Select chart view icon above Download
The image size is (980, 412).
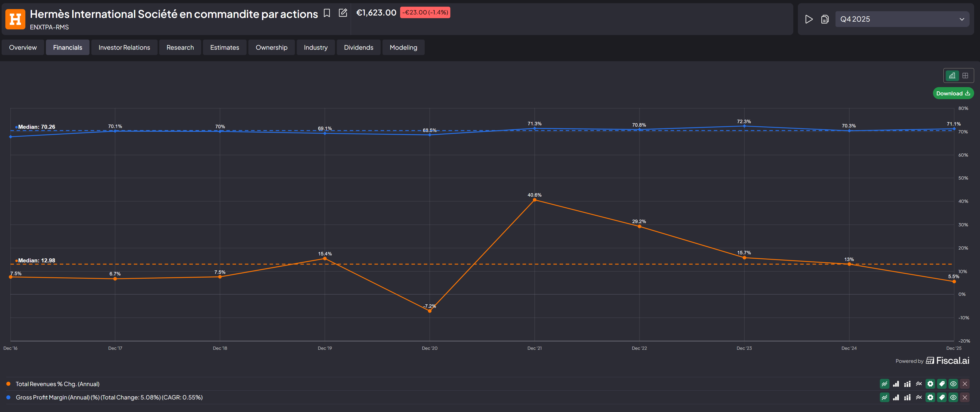tap(952, 76)
